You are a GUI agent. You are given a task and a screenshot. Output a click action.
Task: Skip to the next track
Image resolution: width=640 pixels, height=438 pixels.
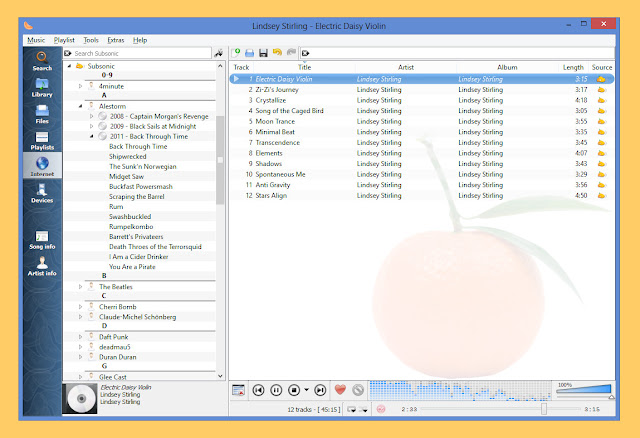coord(320,390)
